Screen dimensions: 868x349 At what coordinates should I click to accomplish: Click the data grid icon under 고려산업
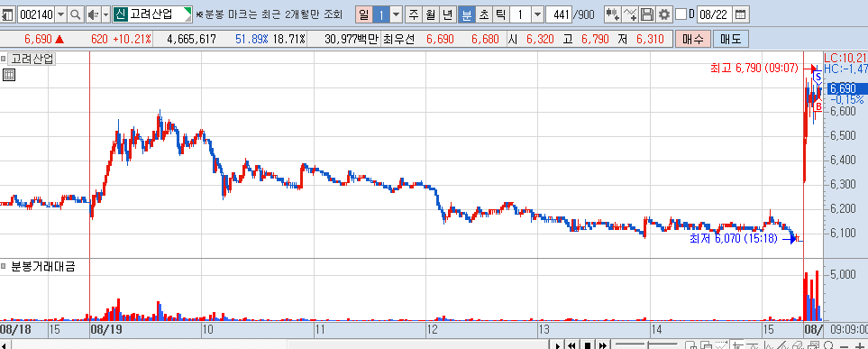click(8, 76)
